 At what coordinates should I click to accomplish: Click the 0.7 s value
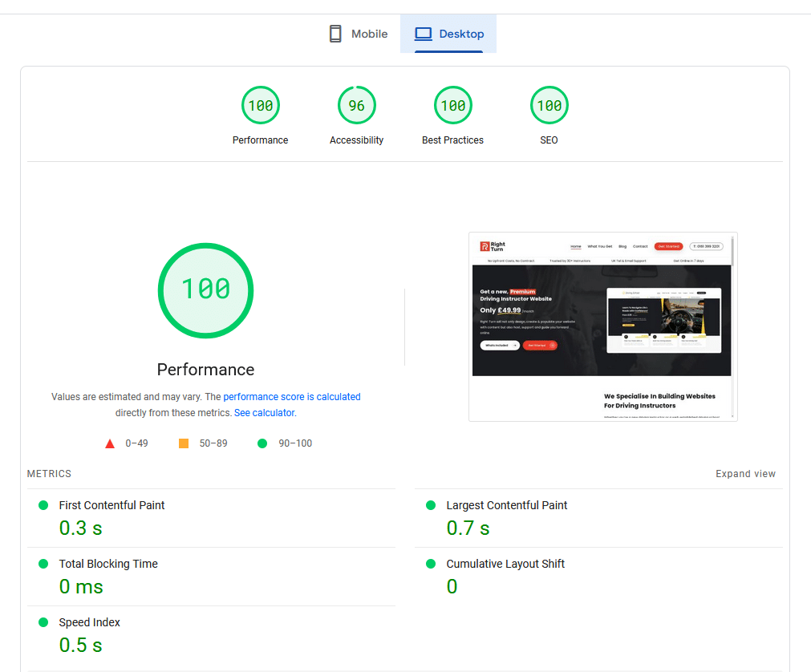[468, 528]
